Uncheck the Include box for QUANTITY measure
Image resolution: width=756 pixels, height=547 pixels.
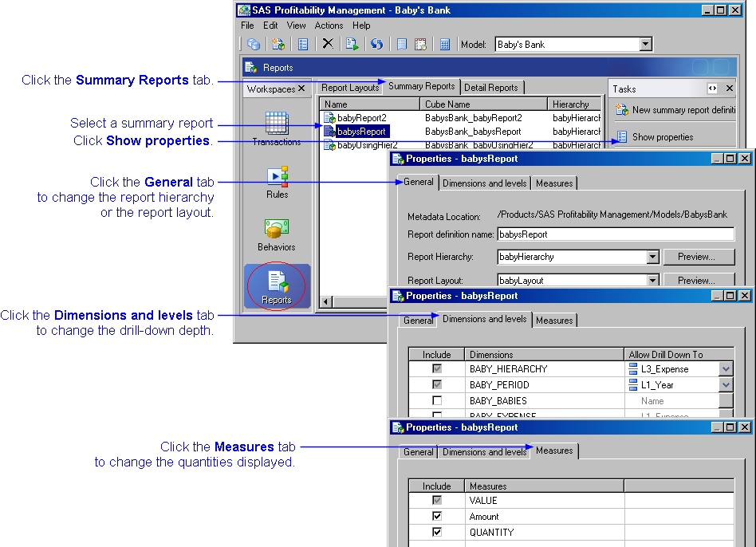point(436,532)
